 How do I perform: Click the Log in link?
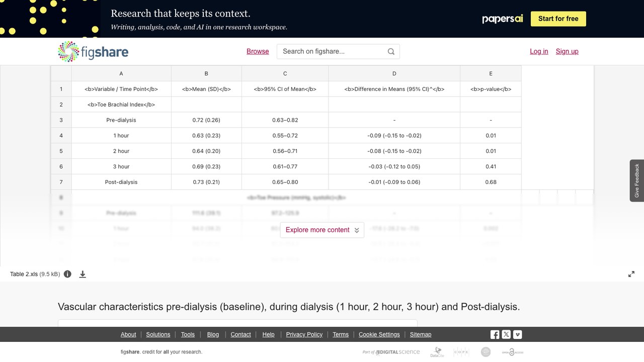click(x=539, y=51)
